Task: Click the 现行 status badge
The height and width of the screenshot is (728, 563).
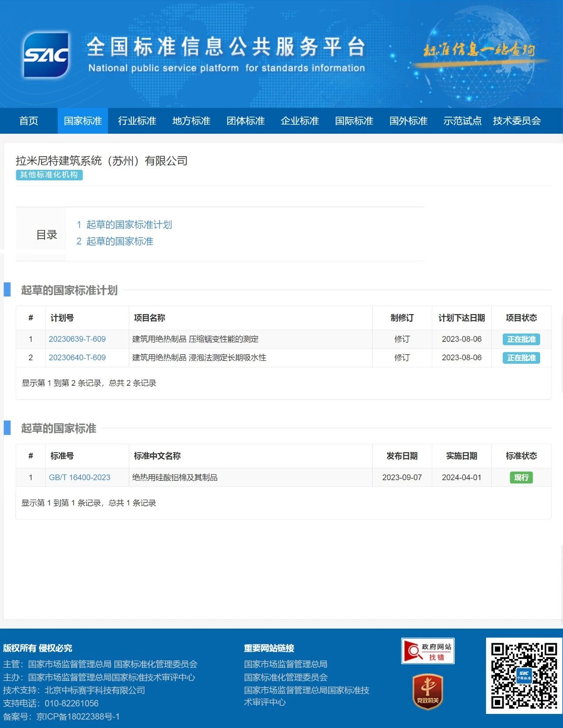Action: tap(521, 478)
